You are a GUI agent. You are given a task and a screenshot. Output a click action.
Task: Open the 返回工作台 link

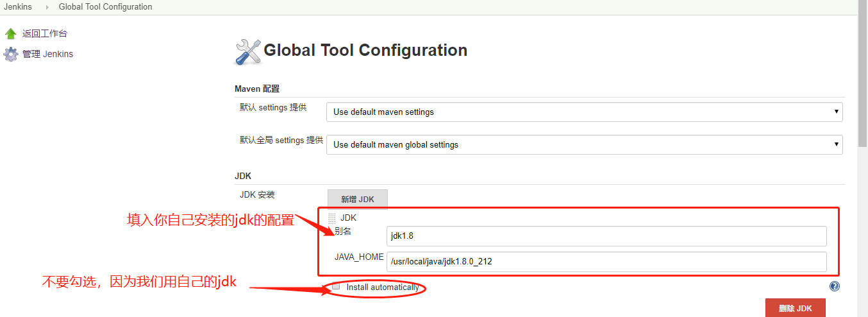pos(45,34)
